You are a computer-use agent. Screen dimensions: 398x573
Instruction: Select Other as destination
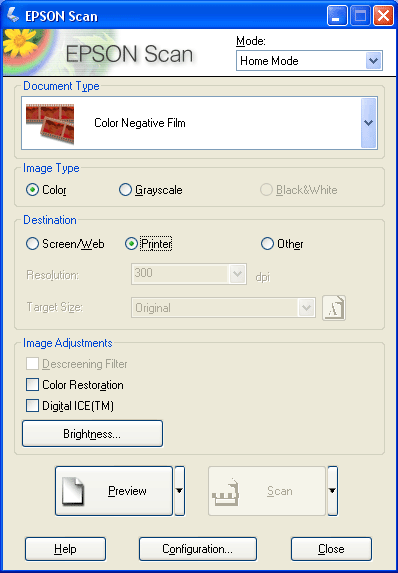(x=282, y=244)
